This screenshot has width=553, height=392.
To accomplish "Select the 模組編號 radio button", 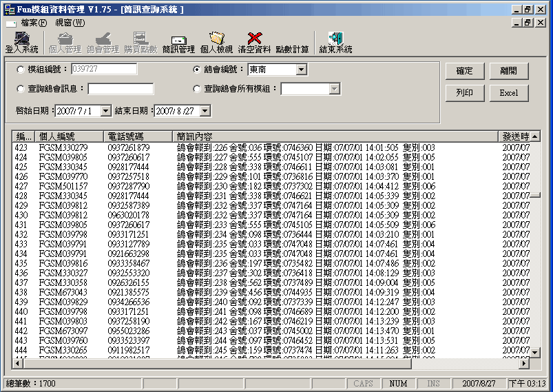I will point(20,70).
